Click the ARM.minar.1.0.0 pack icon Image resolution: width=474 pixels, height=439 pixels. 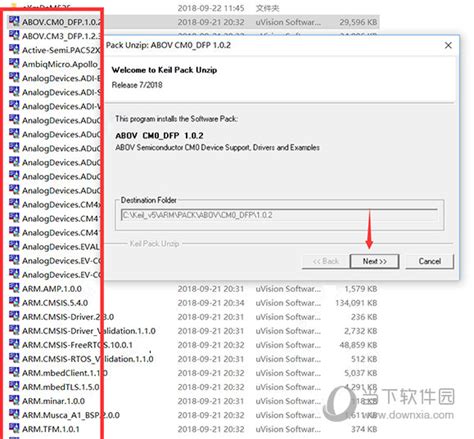coord(14,400)
